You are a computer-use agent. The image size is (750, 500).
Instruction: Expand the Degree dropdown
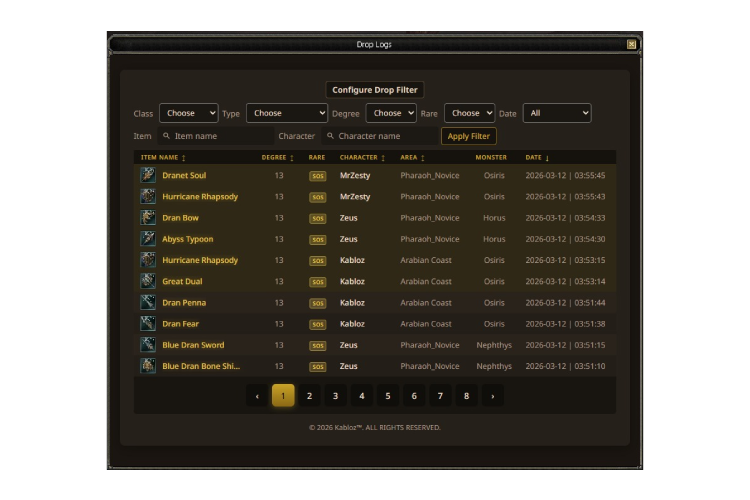pyautogui.click(x=390, y=113)
